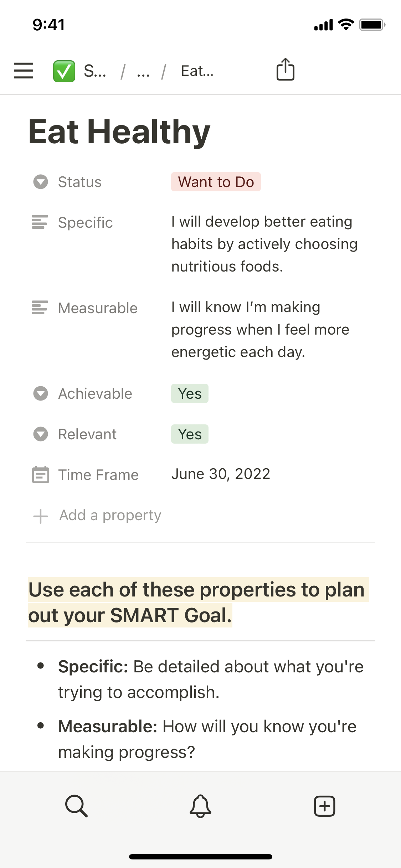
Task: Open the hamburger sidebar menu
Action: [24, 71]
